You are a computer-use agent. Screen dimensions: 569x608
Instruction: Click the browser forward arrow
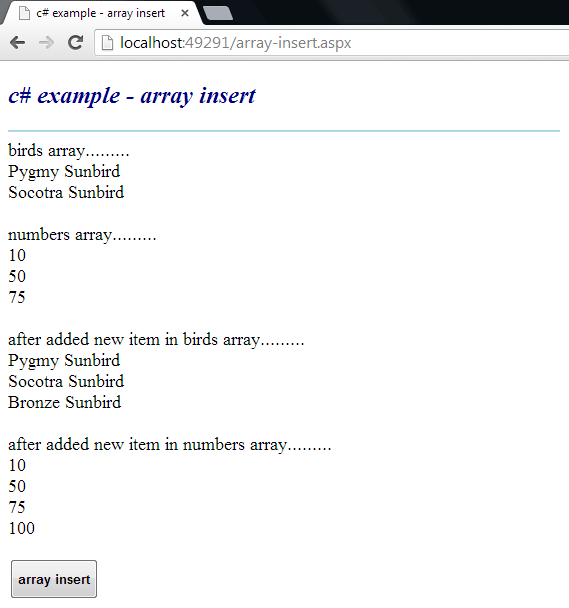pyautogui.click(x=47, y=42)
